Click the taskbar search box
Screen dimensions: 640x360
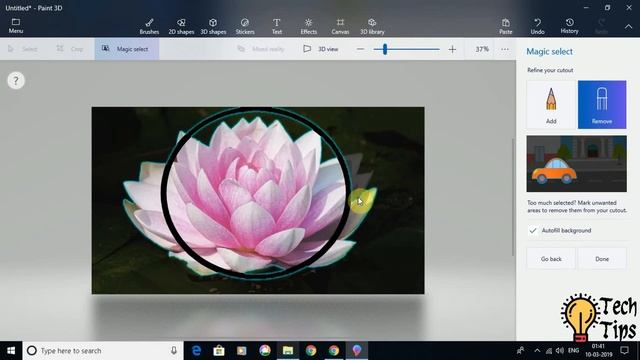[x=103, y=351]
